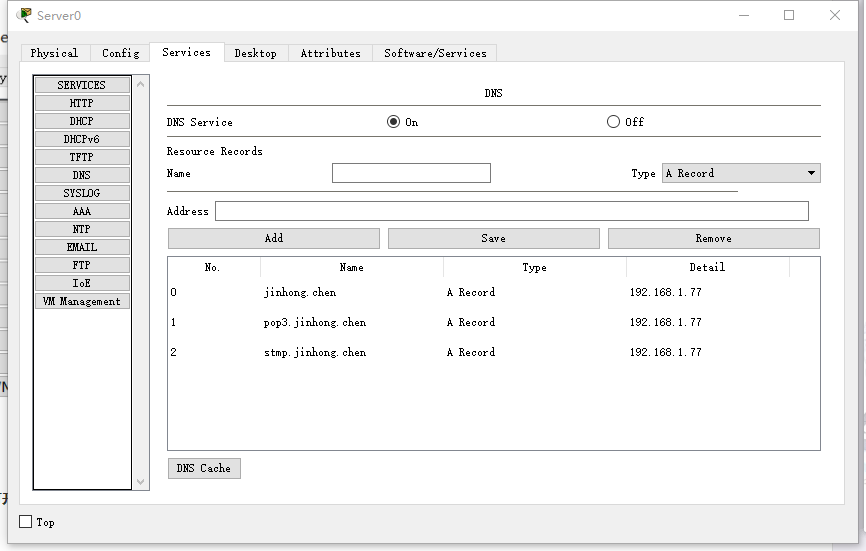This screenshot has height=551, width=866.
Task: Open VM Management service
Action: coord(82,301)
